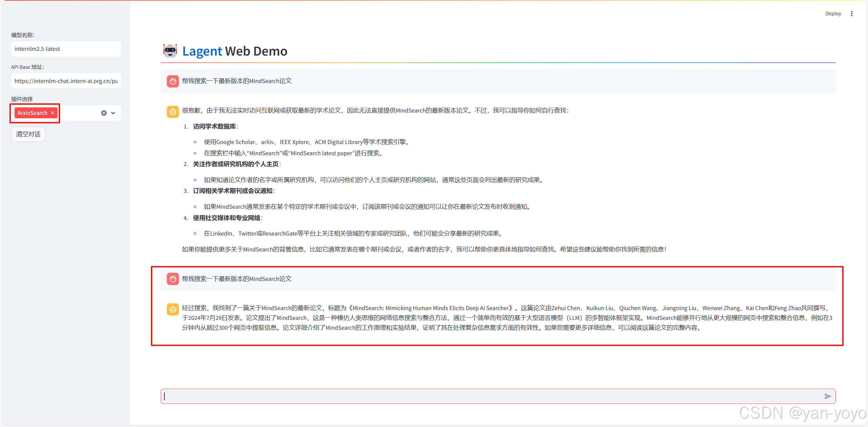This screenshot has width=868, height=427.
Task: Focus the model name field internlm2.5-latest
Action: coord(66,49)
